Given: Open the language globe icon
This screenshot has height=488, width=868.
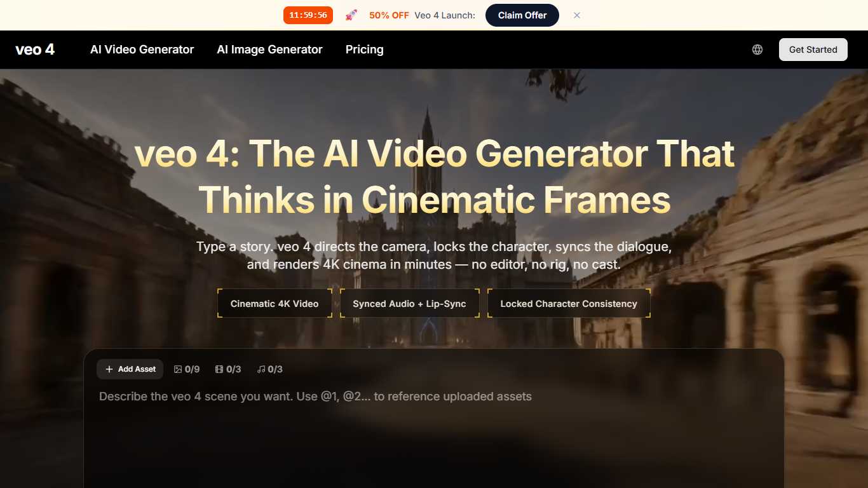Looking at the screenshot, I should point(757,50).
